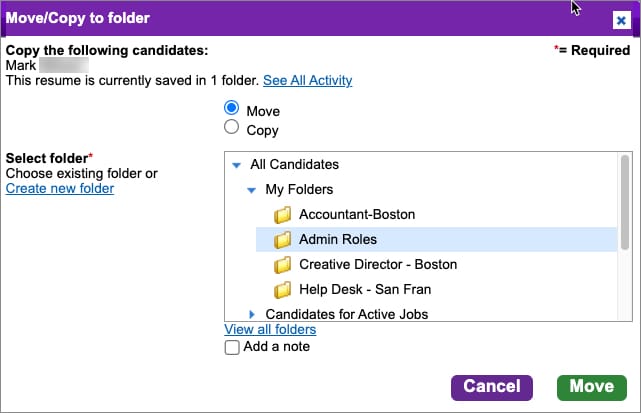Collapse the My Folders tree node

(x=252, y=190)
